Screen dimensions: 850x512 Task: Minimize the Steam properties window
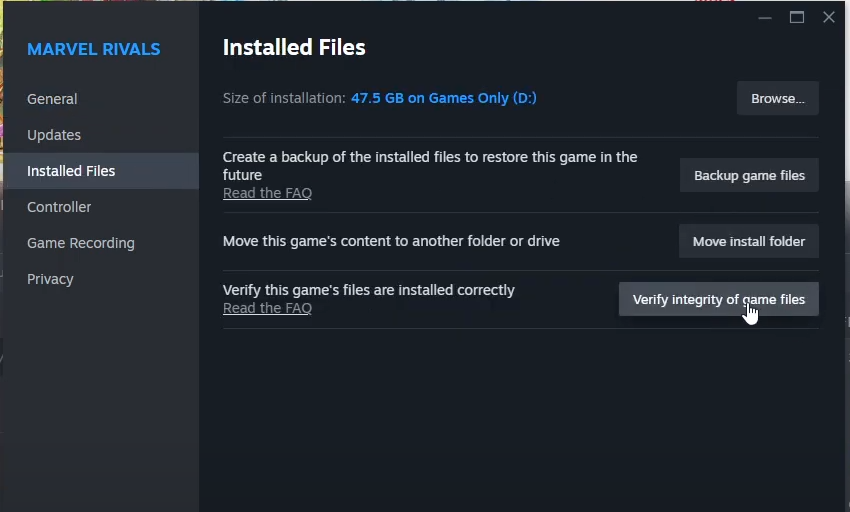point(765,17)
